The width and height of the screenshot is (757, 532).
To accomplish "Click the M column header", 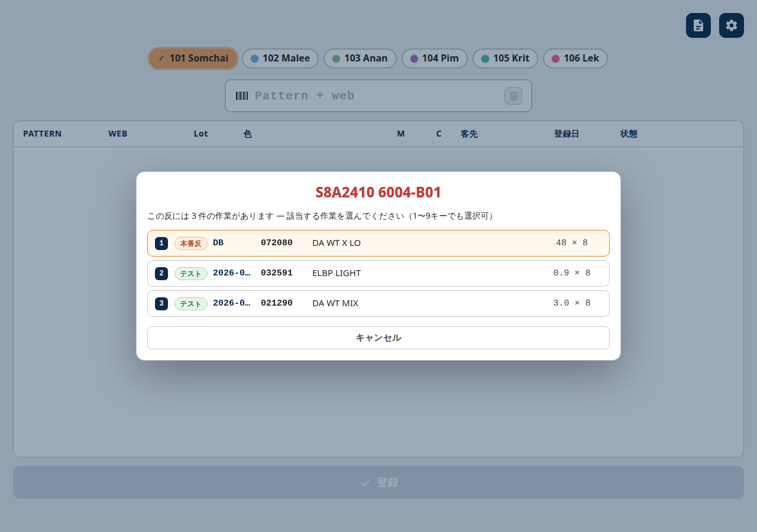I will [401, 134].
